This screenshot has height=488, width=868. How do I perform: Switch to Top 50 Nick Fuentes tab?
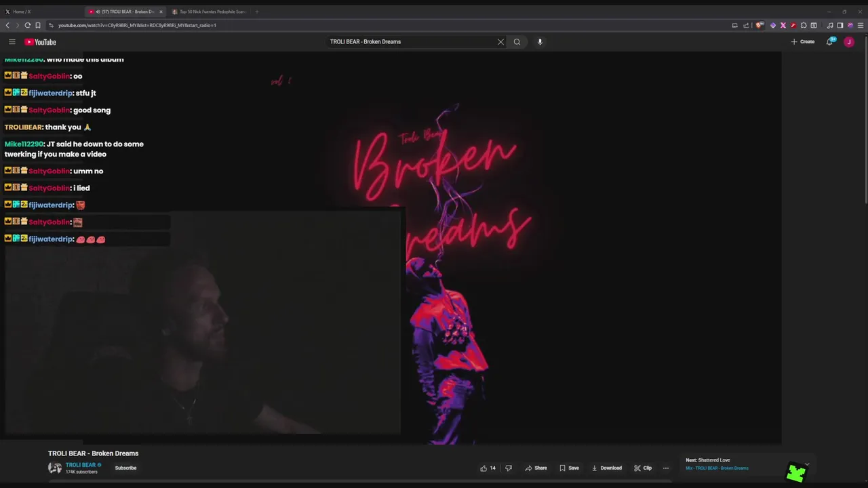tap(209, 12)
